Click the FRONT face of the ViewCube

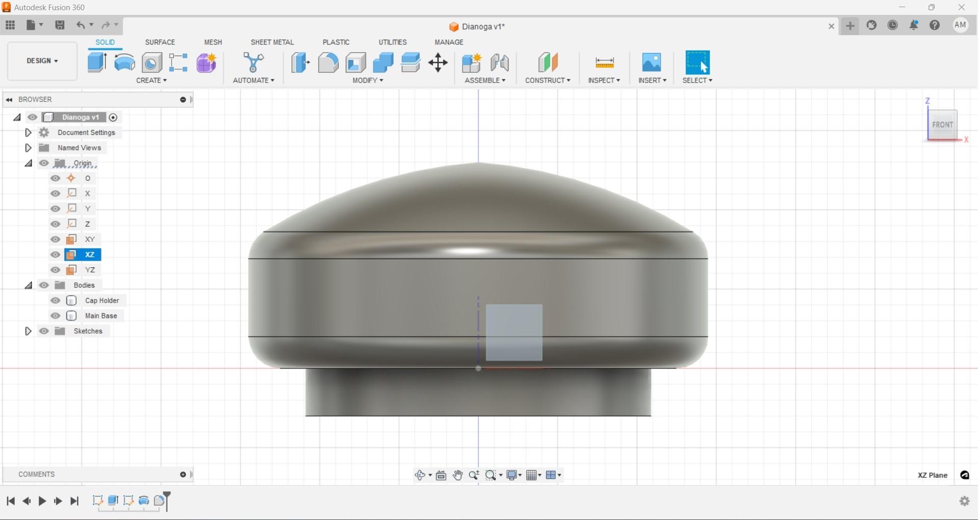[943, 125]
